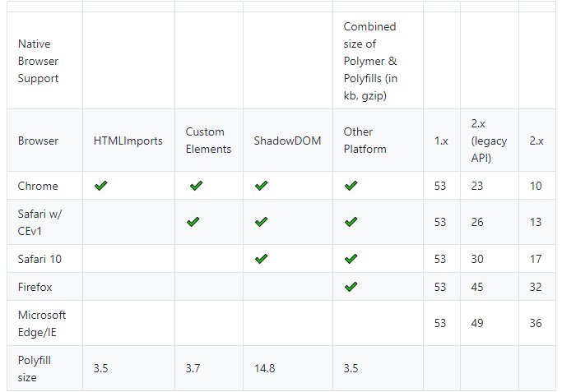562x392 pixels.
Task: Click ShadowDOM polyfill size 14.8
Action: pos(264,368)
